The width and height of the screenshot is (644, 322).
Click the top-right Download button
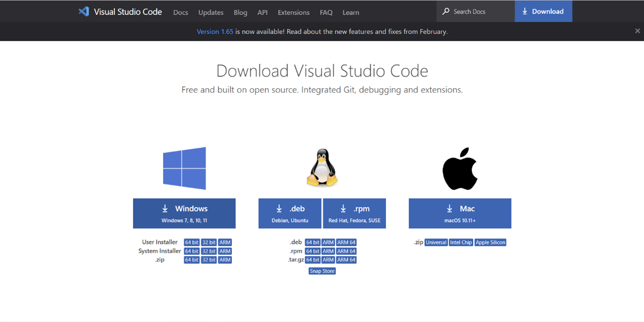click(543, 11)
